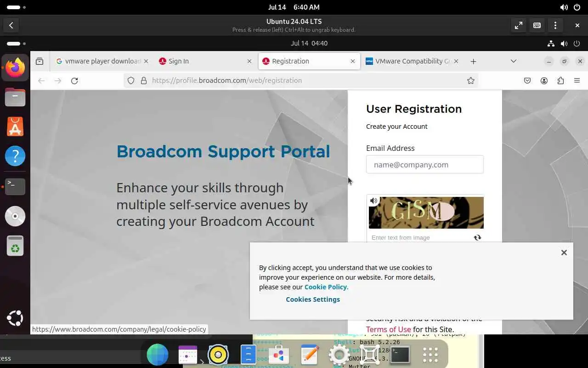Screen dimensions: 588x368
Task: Open a new Firefox tab
Action: (473, 61)
